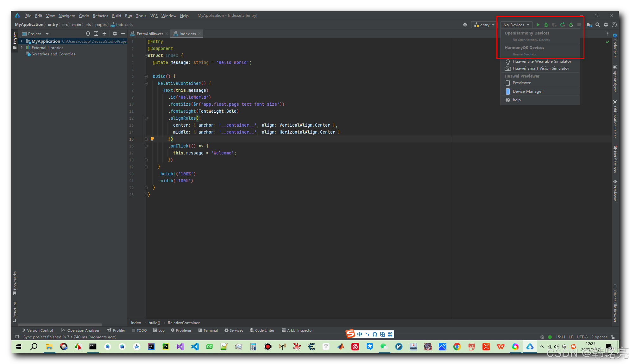Click Select Opened File target icon
Screen dimensions: 630x364
(x=88, y=34)
